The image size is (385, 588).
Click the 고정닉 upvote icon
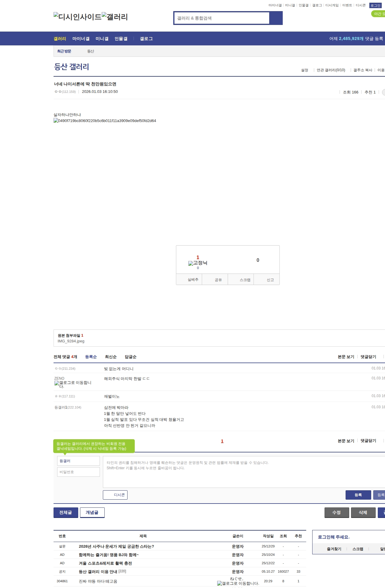(198, 263)
